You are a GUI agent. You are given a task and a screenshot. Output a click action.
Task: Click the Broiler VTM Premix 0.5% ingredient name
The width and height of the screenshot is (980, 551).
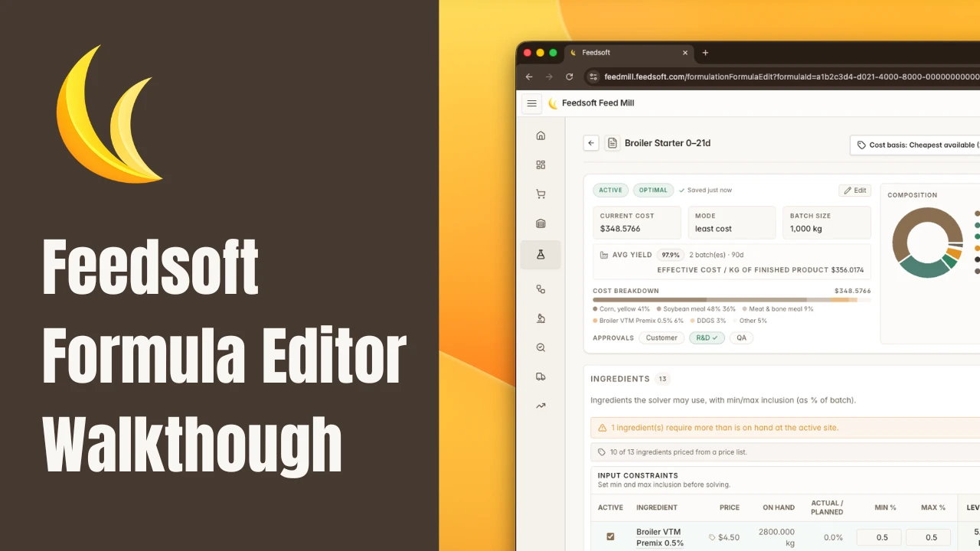coord(660,537)
